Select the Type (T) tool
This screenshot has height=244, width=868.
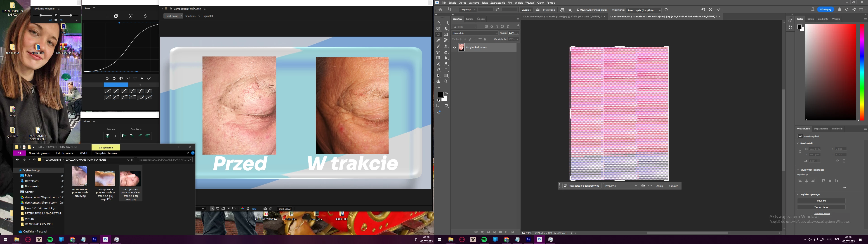446,70
